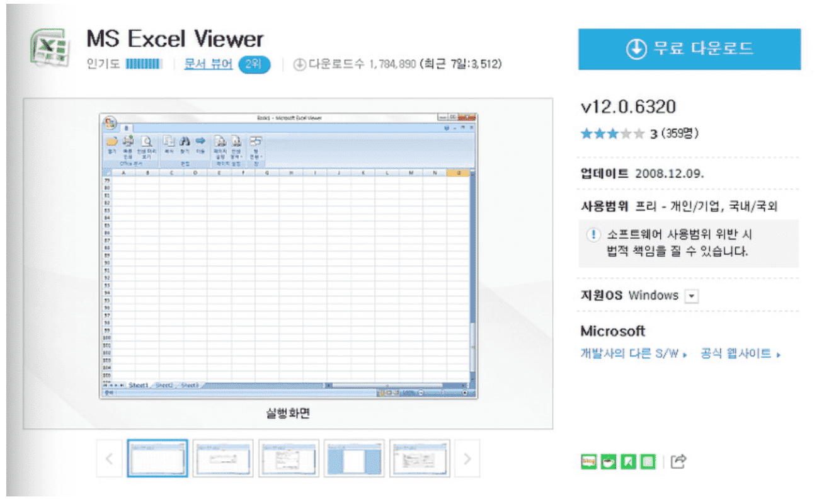Open the 공식 웹사이트 link
Viewport: 829px width, 504px height.
741,354
